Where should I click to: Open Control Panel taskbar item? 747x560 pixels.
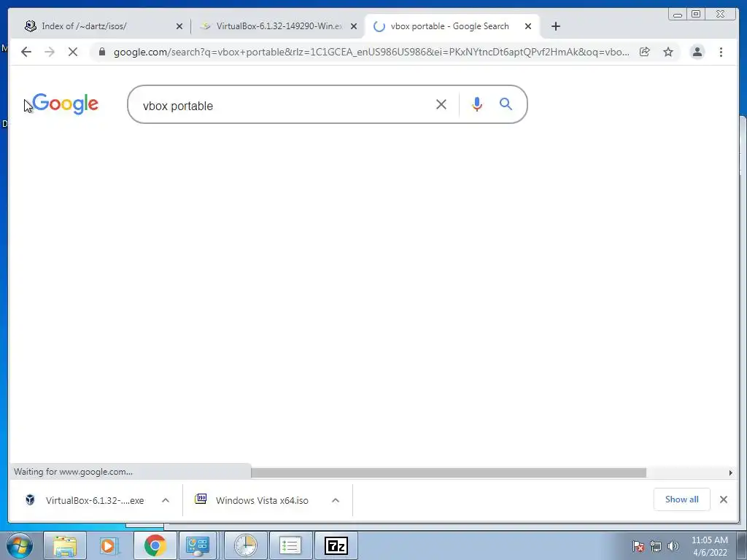197,545
